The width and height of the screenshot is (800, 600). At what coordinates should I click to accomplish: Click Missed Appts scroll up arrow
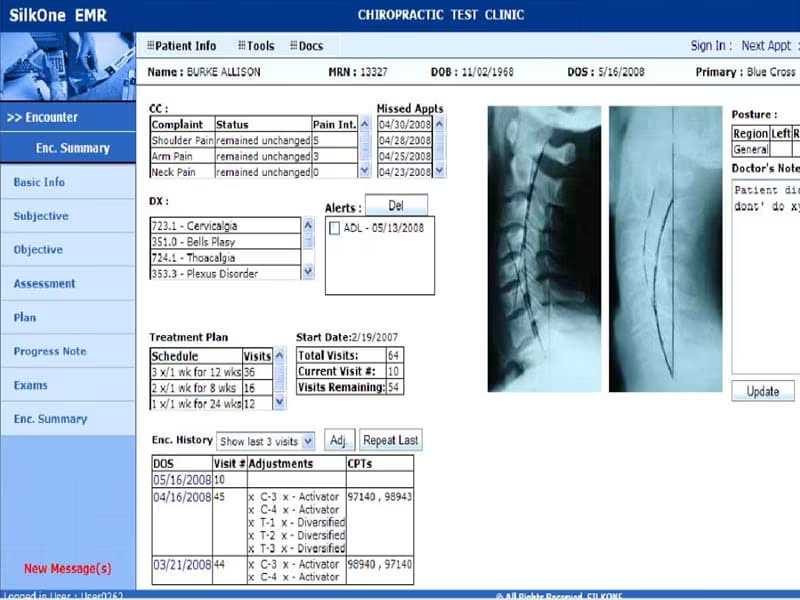440,123
